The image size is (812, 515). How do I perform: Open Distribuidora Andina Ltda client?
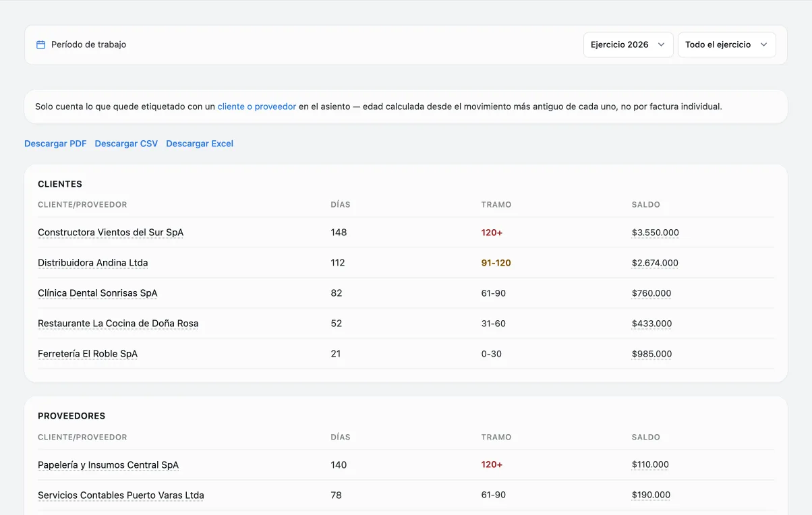93,263
